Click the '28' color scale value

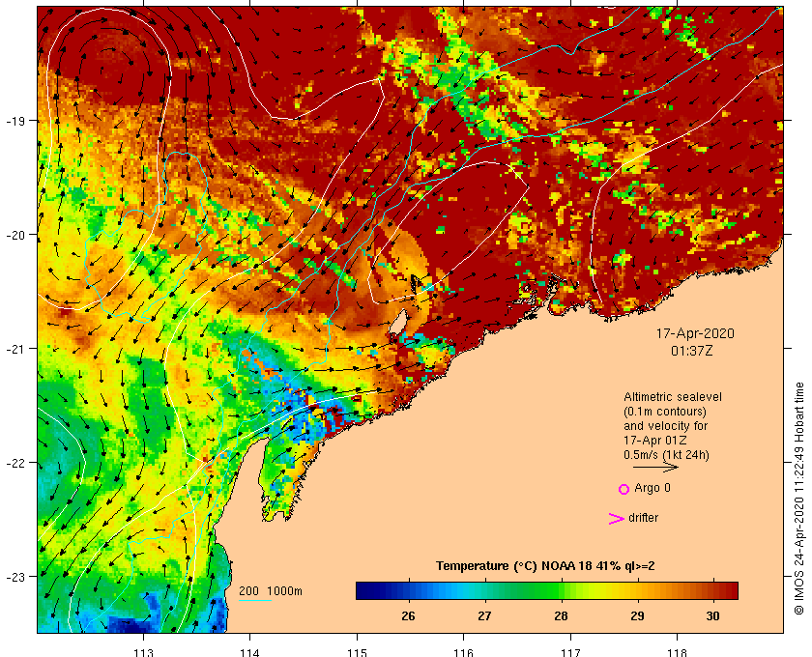tap(561, 616)
